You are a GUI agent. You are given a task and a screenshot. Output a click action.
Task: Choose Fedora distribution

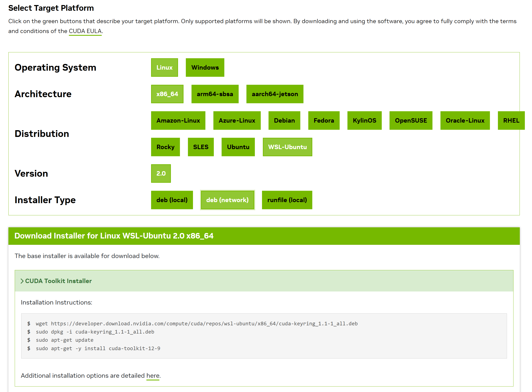click(x=324, y=121)
